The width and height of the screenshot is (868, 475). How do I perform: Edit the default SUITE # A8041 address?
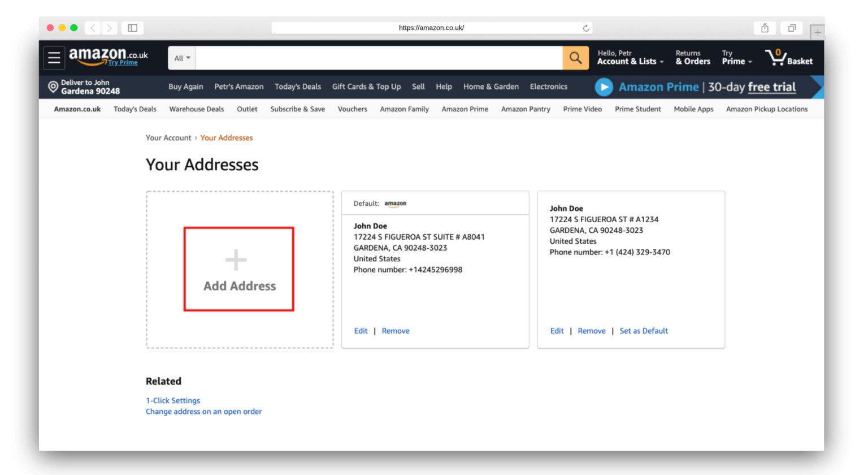[361, 331]
